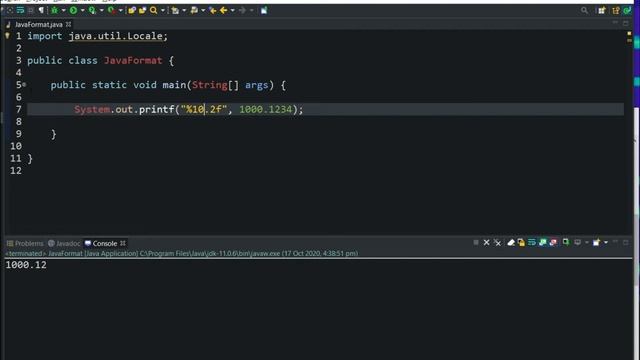Click the Last Edit Location icon
This screenshot has width=640, height=360.
point(213,10)
